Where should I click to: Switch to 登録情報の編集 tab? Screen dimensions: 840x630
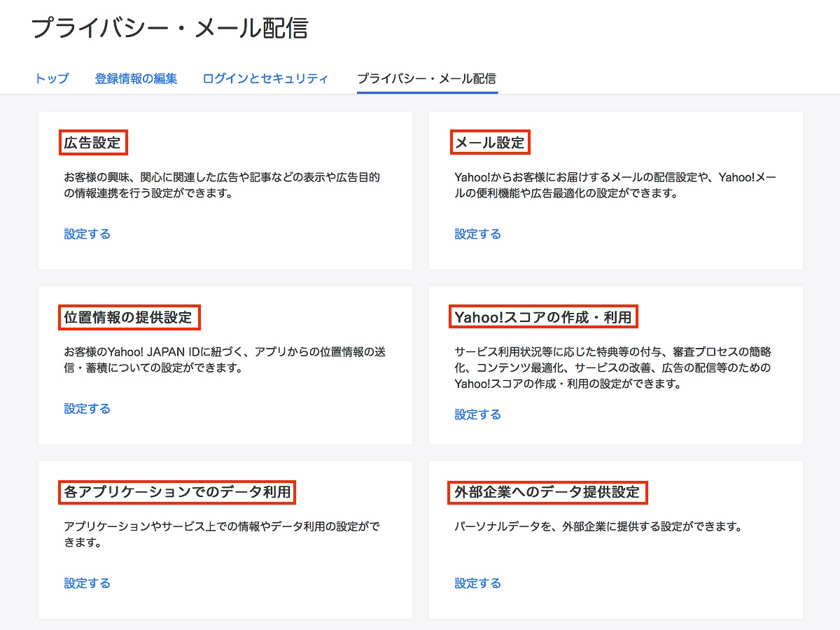click(x=136, y=78)
